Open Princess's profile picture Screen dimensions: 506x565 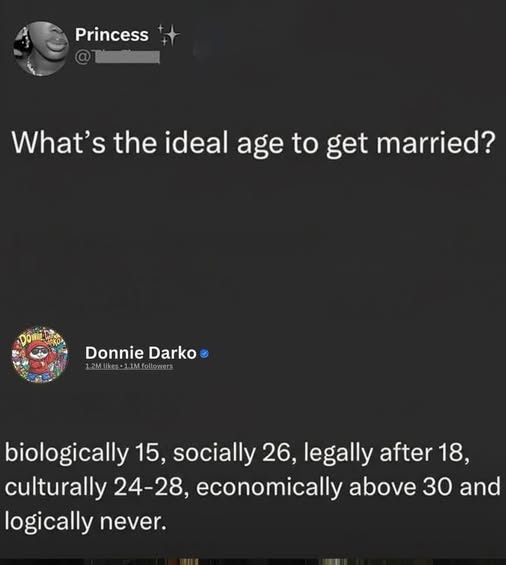click(x=41, y=48)
